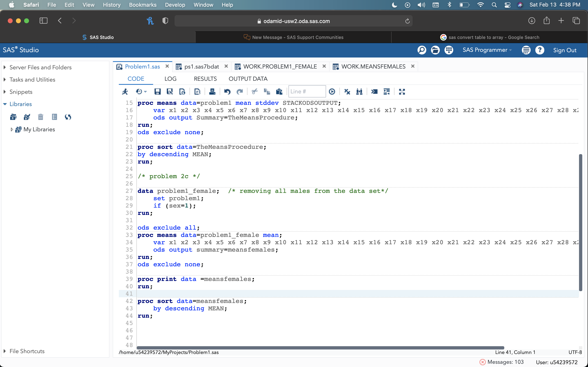The width and height of the screenshot is (588, 367).
Task: Click the Paste clipboard icon
Action: pyautogui.click(x=279, y=92)
